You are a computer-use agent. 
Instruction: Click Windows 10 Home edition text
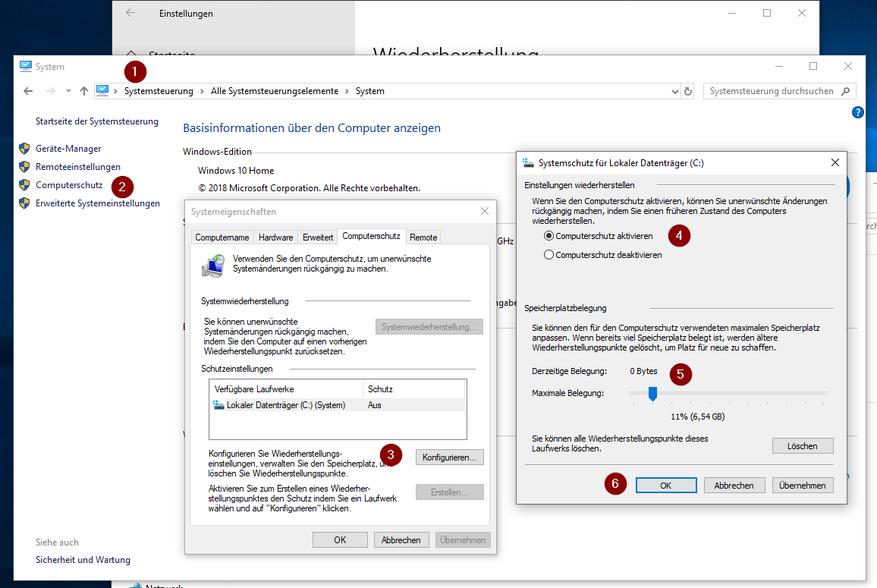pos(236,170)
